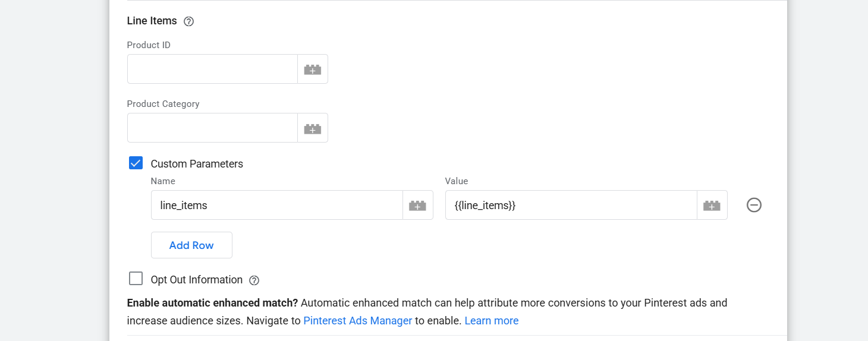The image size is (868, 341).
Task: Open variable picker beside the Name field
Action: 417,206
